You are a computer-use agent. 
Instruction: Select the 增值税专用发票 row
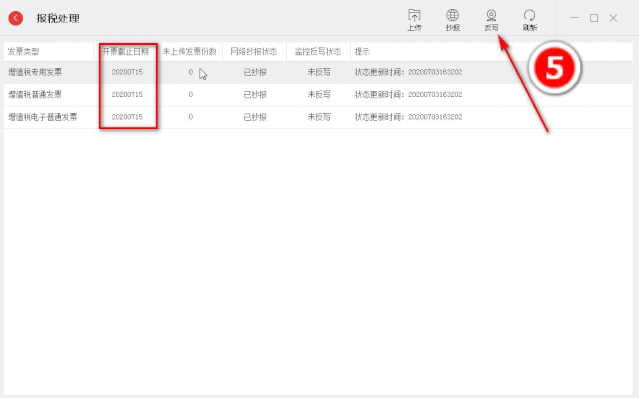pyautogui.click(x=318, y=73)
